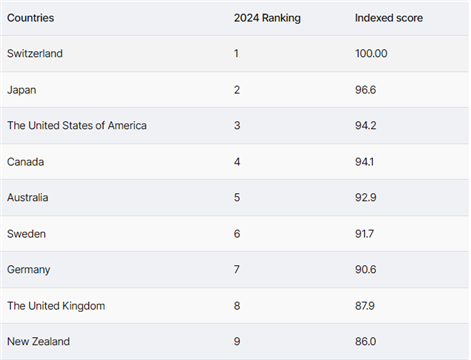The width and height of the screenshot is (471, 360).
Task: Select the 91.7 score for Sweden
Action: click(x=364, y=234)
